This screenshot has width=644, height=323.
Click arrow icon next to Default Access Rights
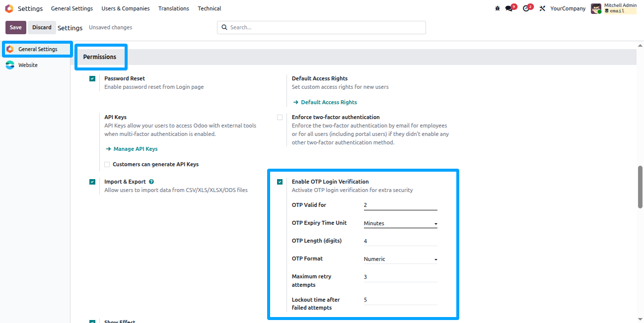point(296,102)
